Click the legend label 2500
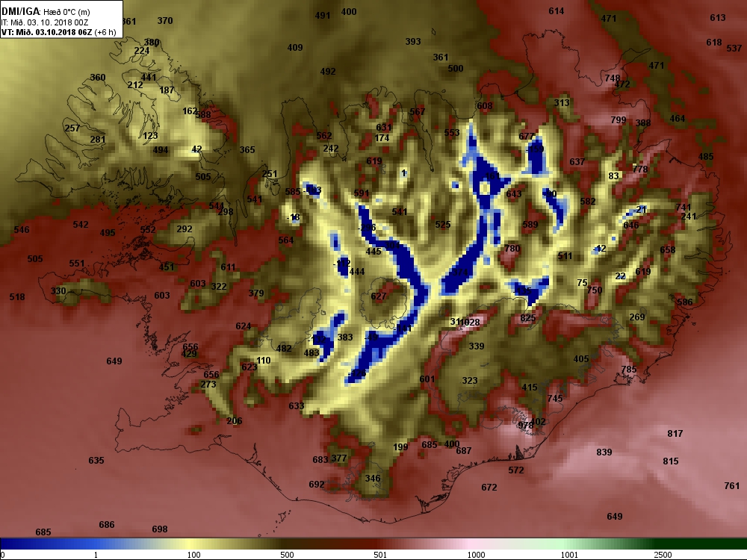Viewport: 747px width, 560px height. (662, 555)
